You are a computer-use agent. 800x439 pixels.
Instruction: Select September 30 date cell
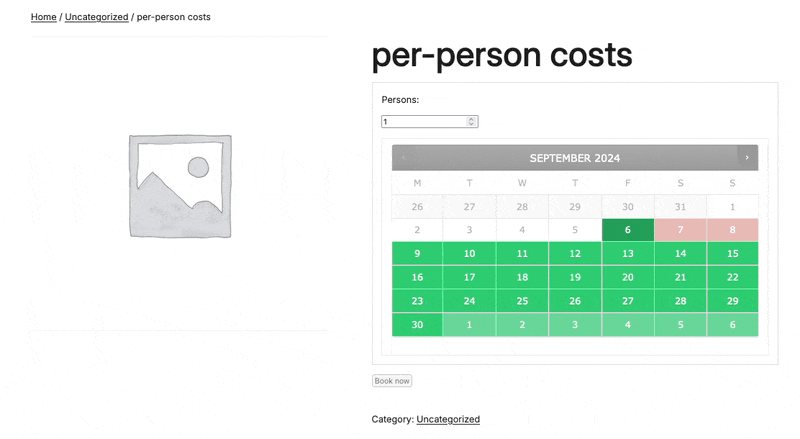[417, 325]
